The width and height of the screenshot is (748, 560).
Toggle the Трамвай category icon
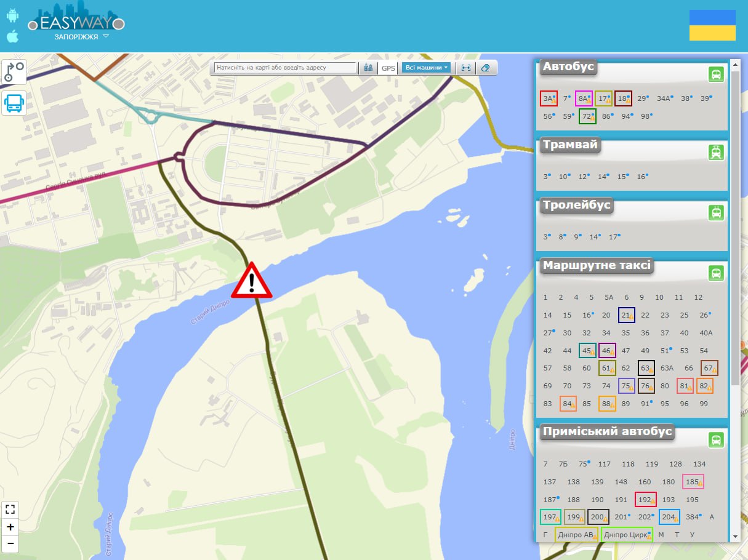coord(716,152)
